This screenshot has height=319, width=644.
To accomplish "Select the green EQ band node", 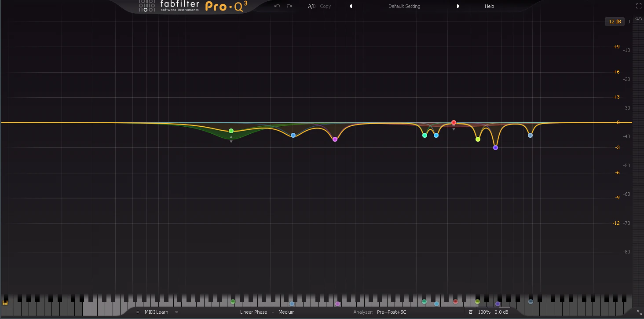I will [231, 131].
